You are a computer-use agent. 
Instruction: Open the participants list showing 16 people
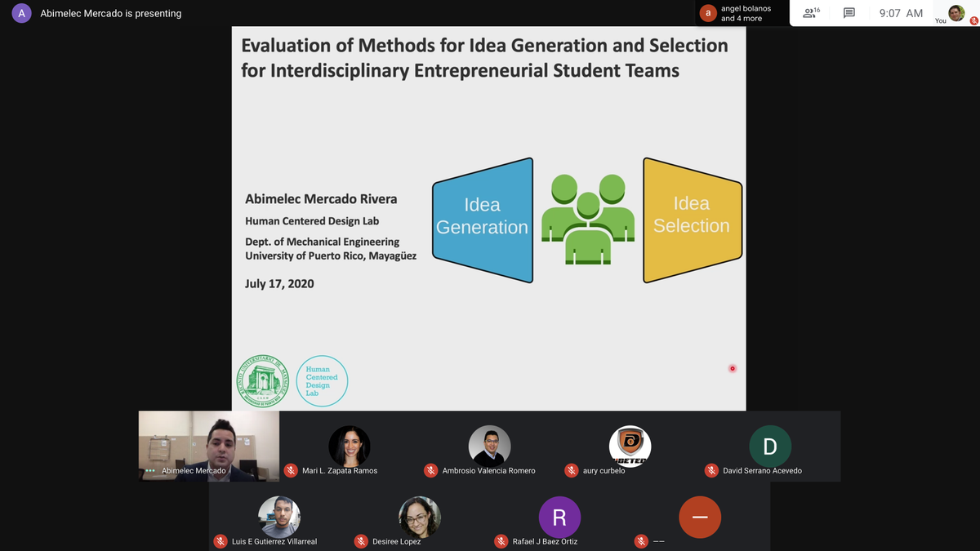[811, 13]
